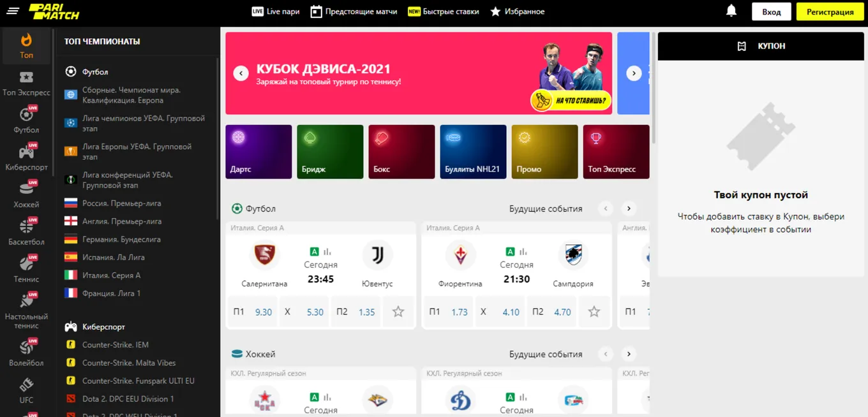The width and height of the screenshot is (868, 417).
Task: Show next Футбол events arrow
Action: (629, 208)
